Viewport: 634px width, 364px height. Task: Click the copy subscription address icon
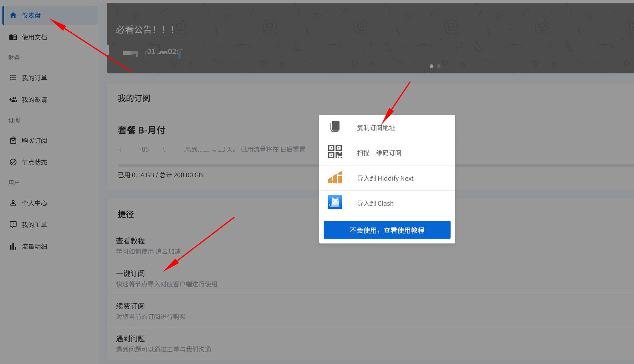pos(335,127)
